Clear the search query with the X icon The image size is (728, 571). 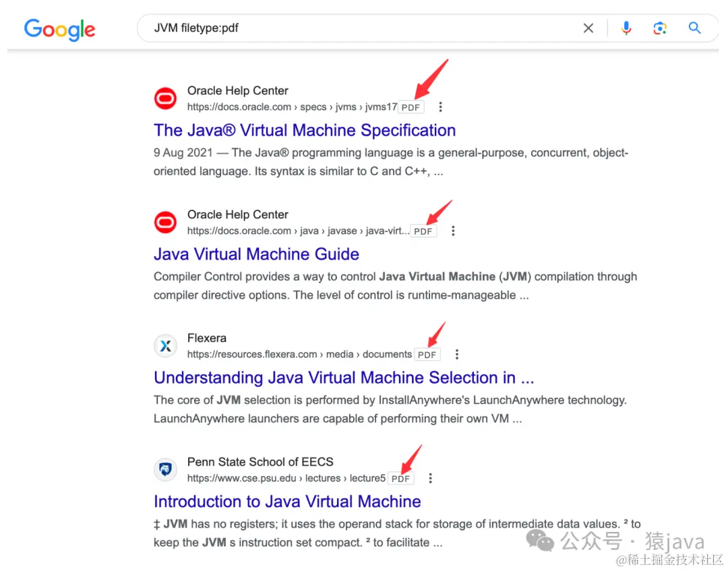588,28
